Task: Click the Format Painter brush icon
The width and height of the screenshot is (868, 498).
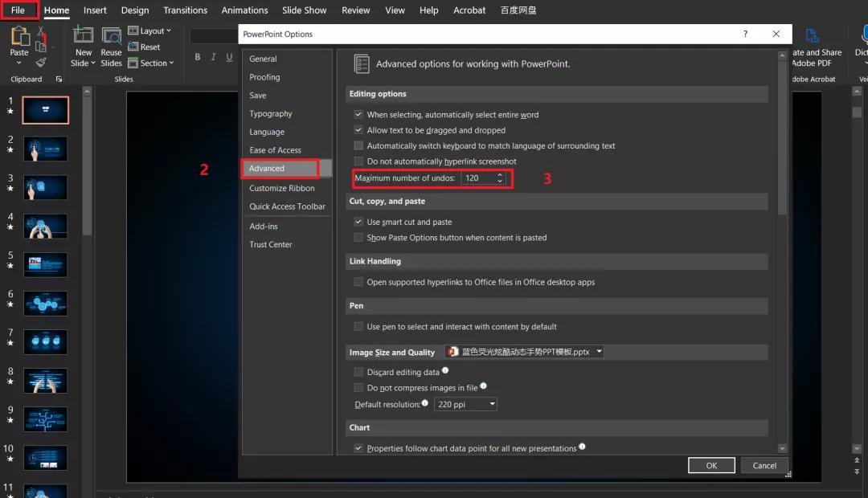Action: click(x=40, y=62)
